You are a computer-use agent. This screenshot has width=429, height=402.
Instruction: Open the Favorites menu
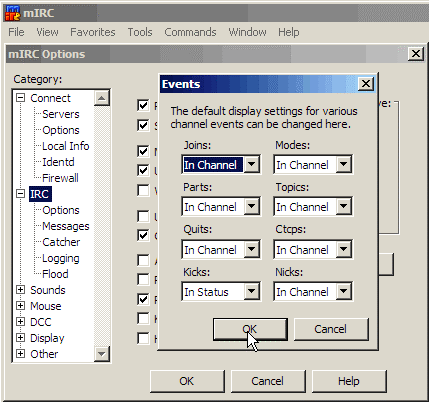pyautogui.click(x=93, y=32)
